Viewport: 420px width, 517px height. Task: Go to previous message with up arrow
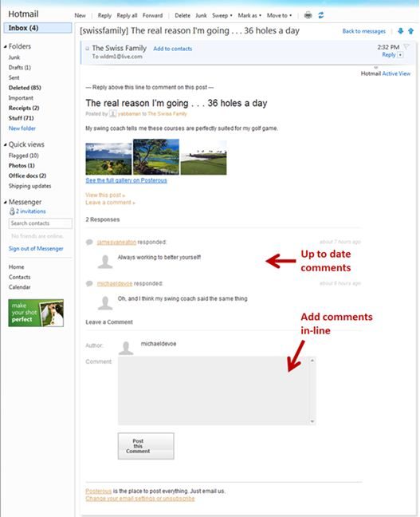coord(410,31)
